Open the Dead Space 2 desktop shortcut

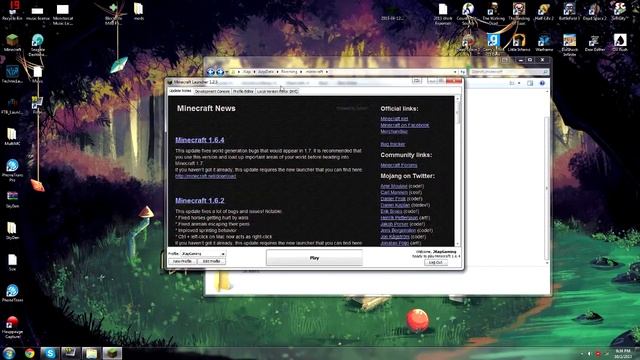click(594, 11)
